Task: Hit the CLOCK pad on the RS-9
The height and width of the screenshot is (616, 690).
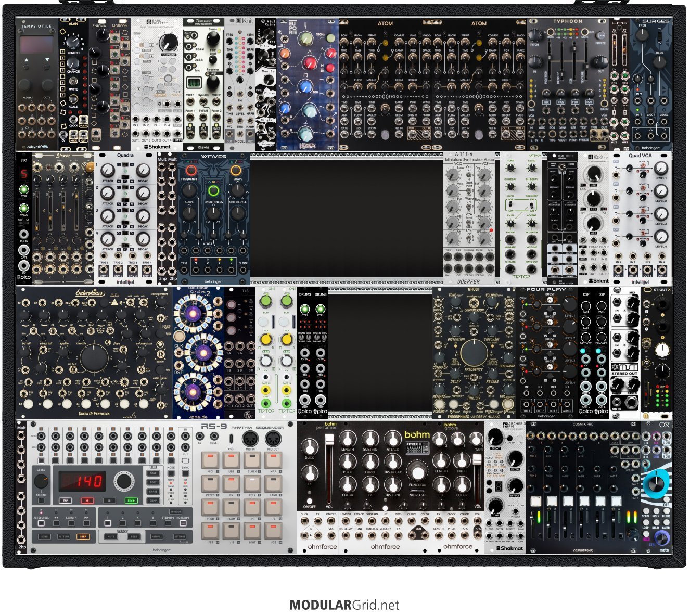Action: click(252, 460)
